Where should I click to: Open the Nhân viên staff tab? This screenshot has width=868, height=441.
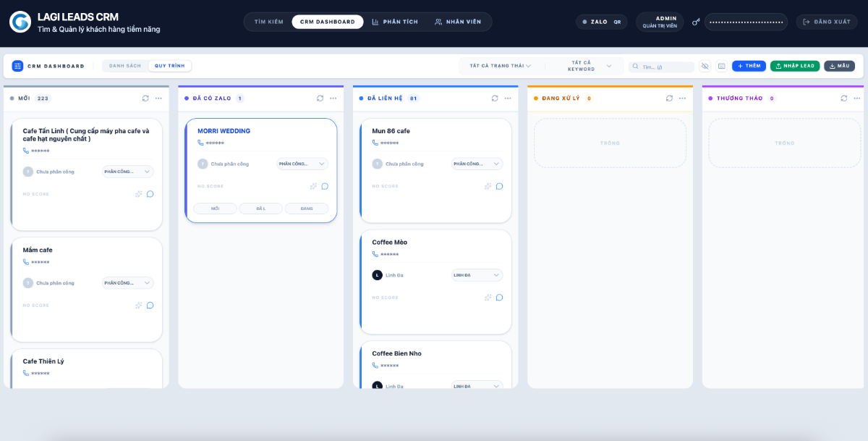[x=458, y=22]
